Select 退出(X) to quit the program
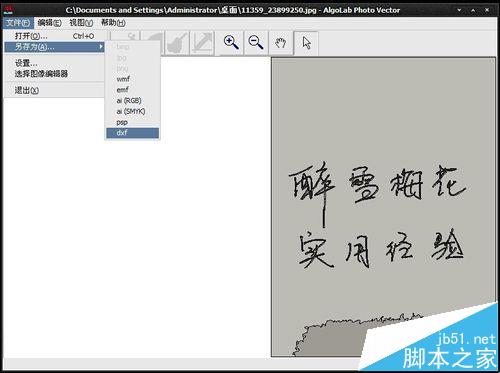The image size is (500, 373). [x=54, y=90]
